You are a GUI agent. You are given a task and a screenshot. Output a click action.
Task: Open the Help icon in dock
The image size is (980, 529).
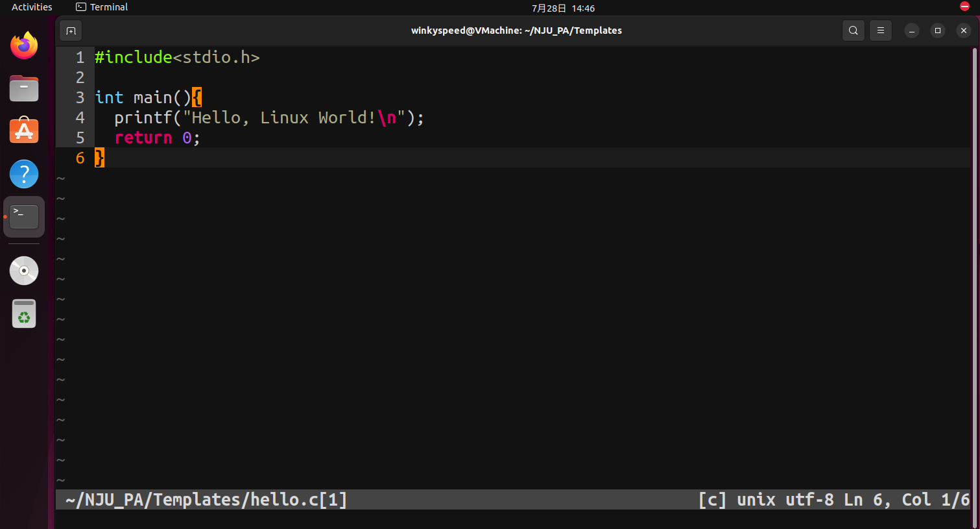[24, 174]
